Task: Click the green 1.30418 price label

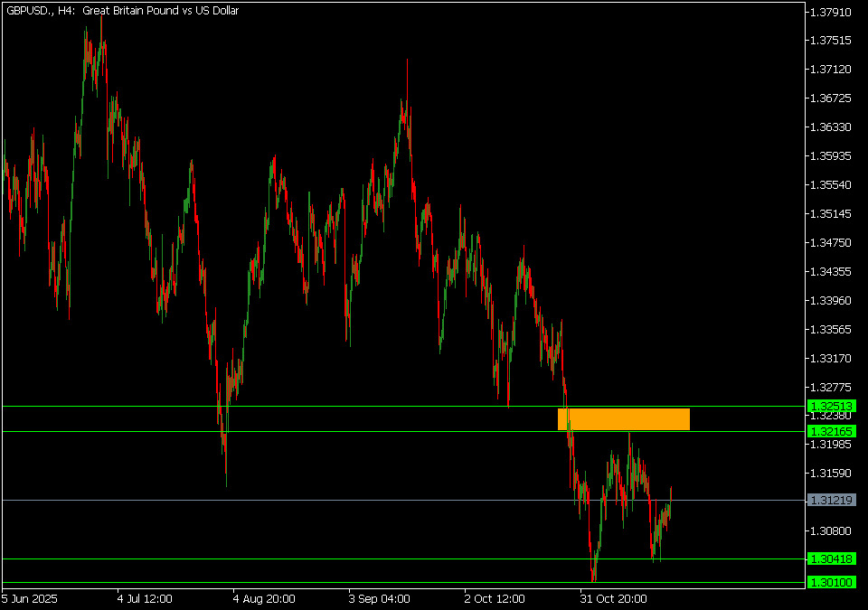Action: 832,559
